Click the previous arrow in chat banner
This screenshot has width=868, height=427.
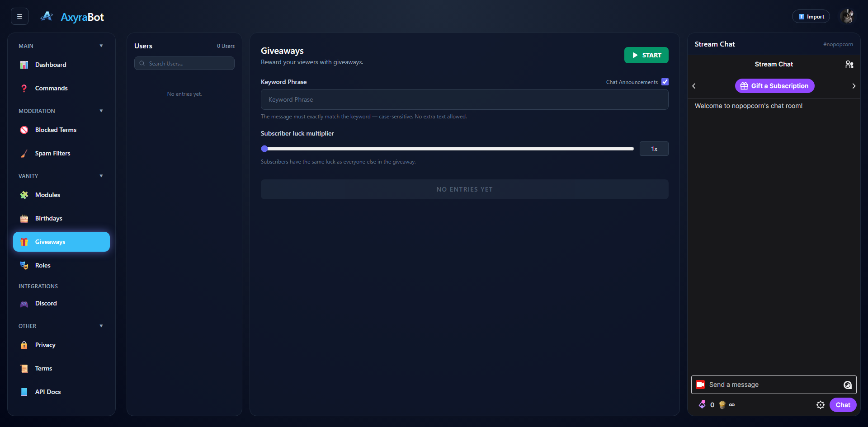694,86
